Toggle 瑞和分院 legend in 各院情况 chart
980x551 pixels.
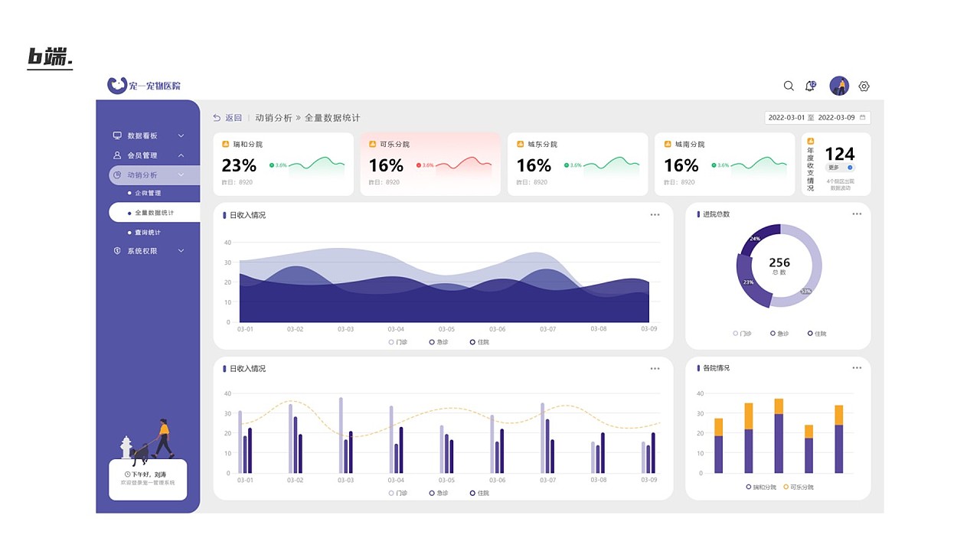click(x=761, y=487)
